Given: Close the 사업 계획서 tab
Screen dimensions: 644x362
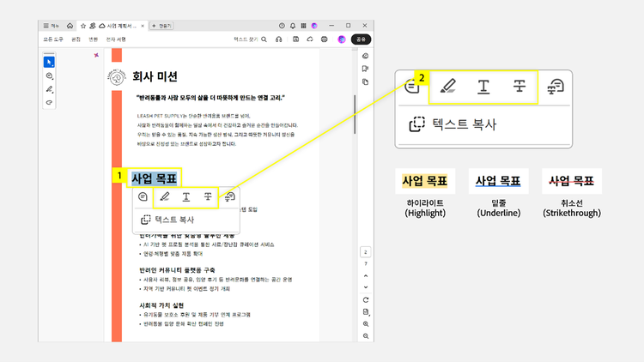Looking at the screenshot, I should click(x=143, y=26).
